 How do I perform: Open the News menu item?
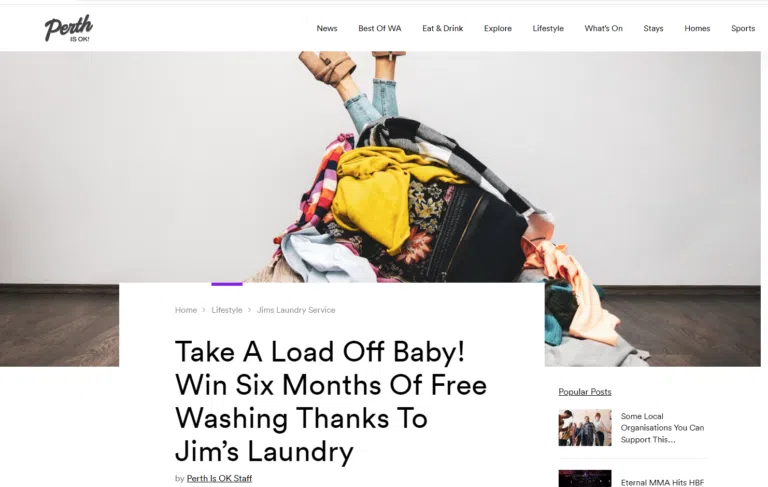point(327,28)
